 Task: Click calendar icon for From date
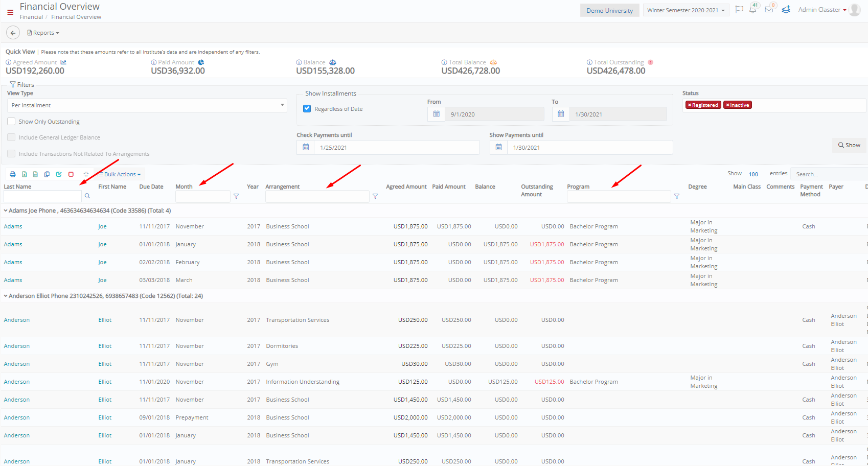pos(436,114)
